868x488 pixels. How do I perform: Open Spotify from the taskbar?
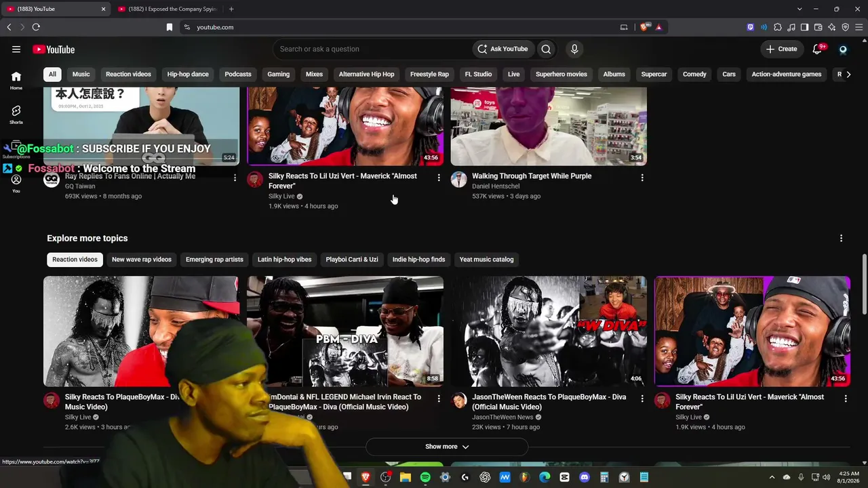pos(425,477)
